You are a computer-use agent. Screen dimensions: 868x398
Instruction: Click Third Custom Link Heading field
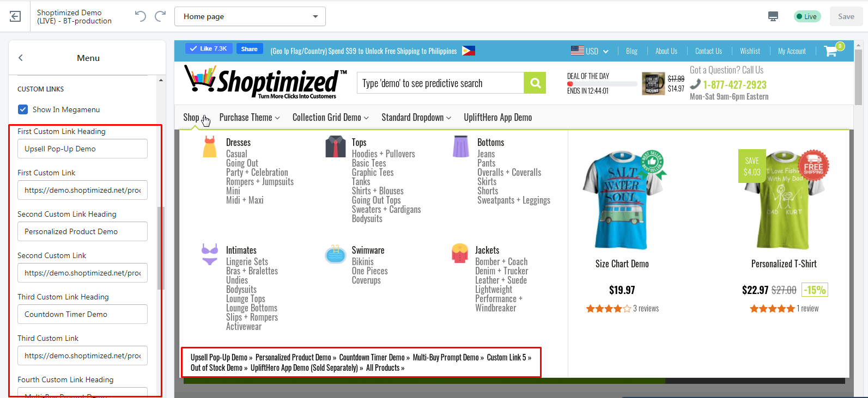82,314
